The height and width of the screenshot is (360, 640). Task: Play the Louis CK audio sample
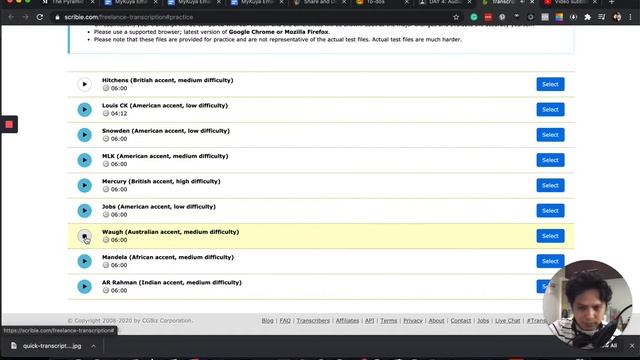click(84, 109)
